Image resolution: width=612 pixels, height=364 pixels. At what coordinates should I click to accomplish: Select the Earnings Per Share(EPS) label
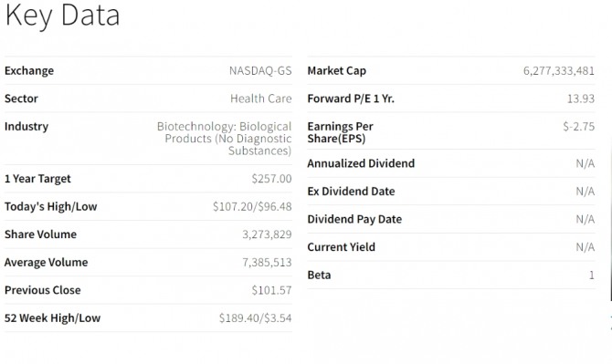[341, 132]
